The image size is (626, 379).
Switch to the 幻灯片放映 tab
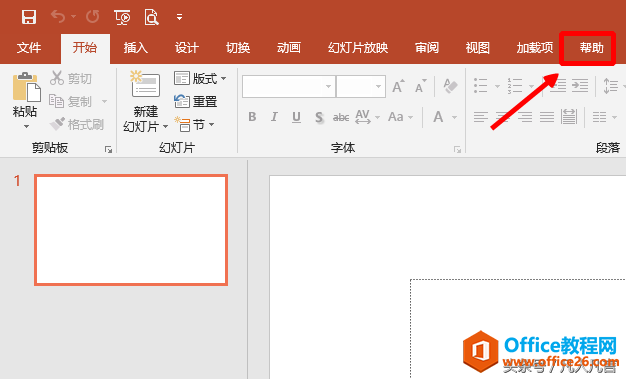(358, 48)
